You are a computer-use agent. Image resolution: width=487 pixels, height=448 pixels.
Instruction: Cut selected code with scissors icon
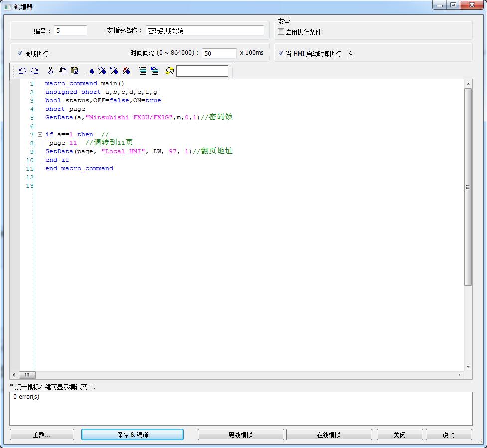pos(50,71)
